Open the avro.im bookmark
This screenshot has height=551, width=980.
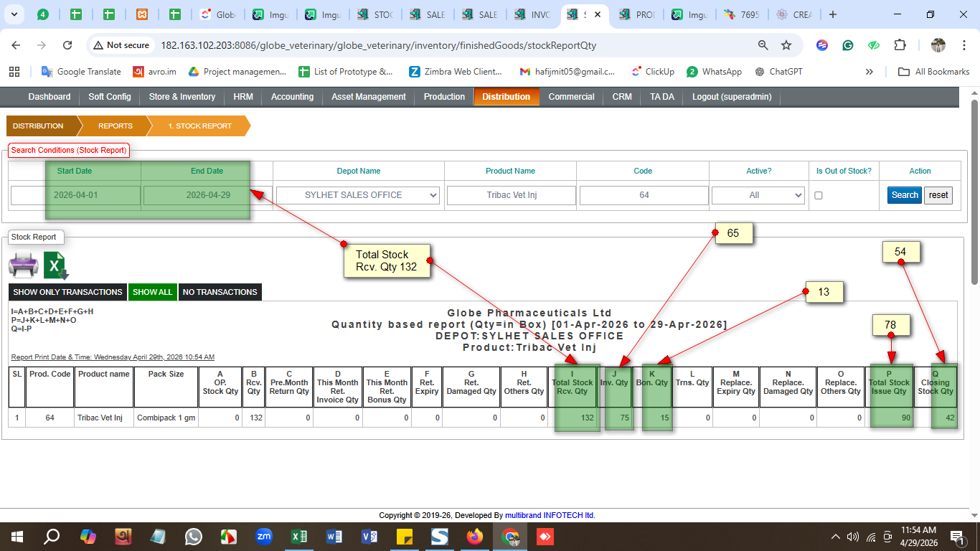point(155,72)
